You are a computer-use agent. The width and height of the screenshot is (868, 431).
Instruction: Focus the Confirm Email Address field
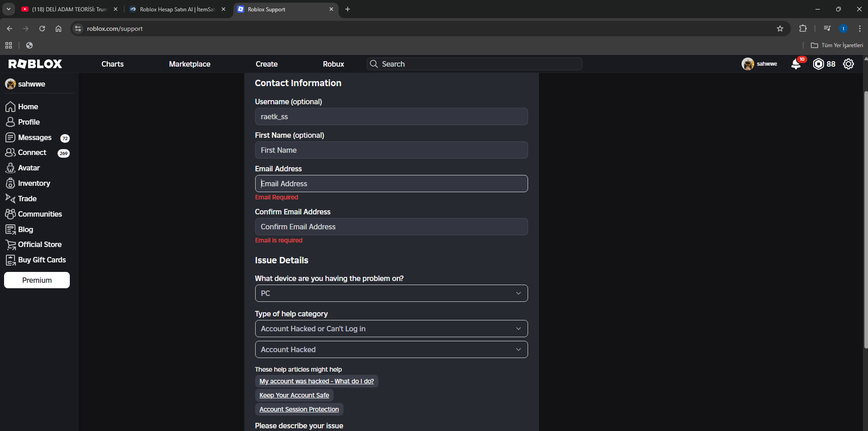pyautogui.click(x=391, y=227)
